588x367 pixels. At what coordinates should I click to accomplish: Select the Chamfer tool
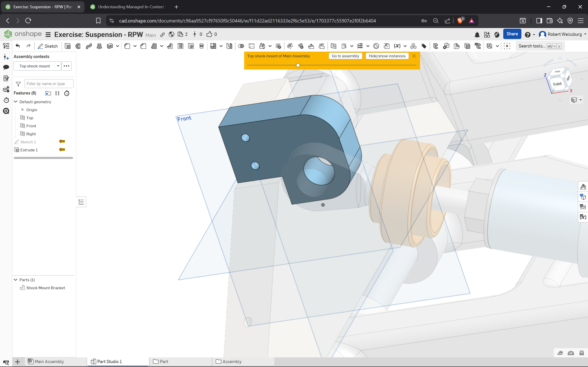click(x=143, y=46)
